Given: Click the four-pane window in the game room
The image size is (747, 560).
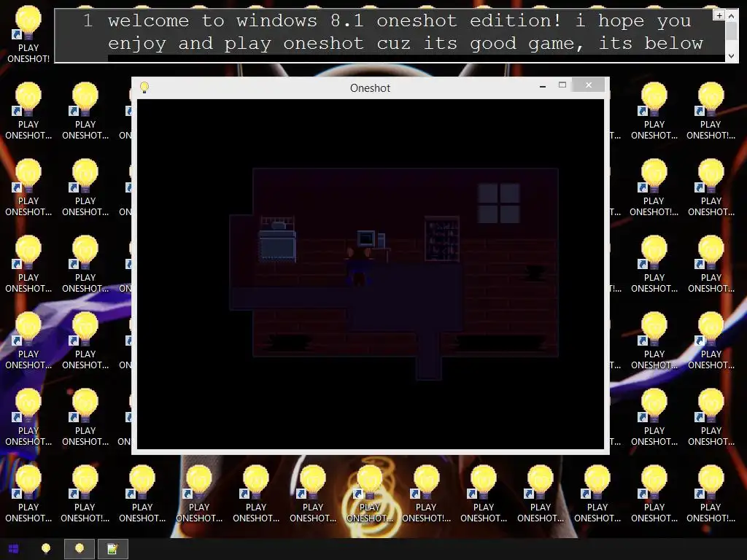Looking at the screenshot, I should coord(499,203).
